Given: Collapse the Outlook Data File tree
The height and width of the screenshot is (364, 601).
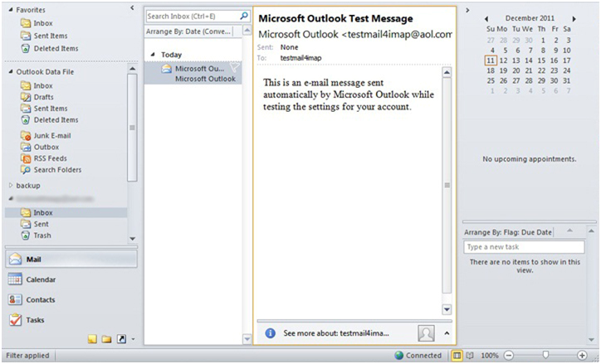Looking at the screenshot, I should 11,72.
